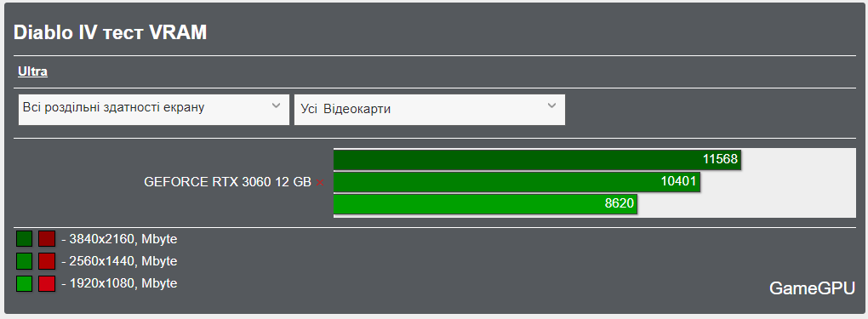
Task: Remove GEFORCE RTX 3060 12 GB with red X
Action: [319, 182]
